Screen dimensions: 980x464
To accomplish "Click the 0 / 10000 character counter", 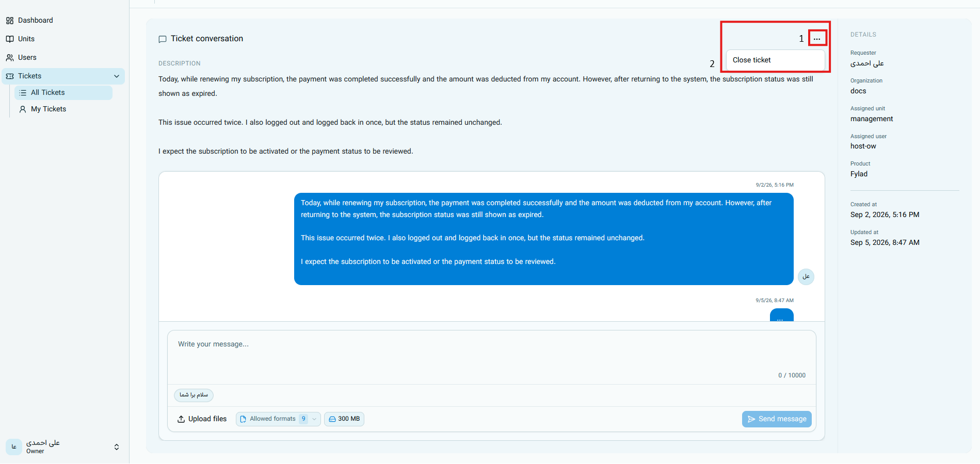I will click(x=792, y=375).
